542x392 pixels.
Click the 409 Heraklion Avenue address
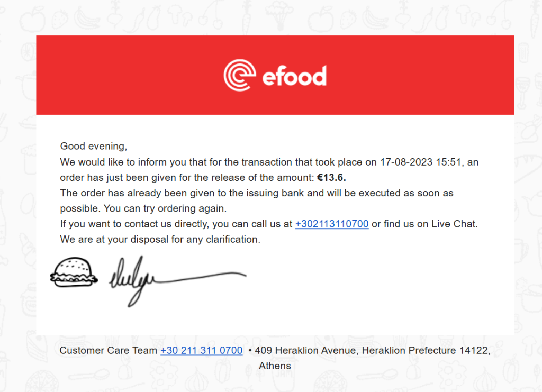click(305, 350)
